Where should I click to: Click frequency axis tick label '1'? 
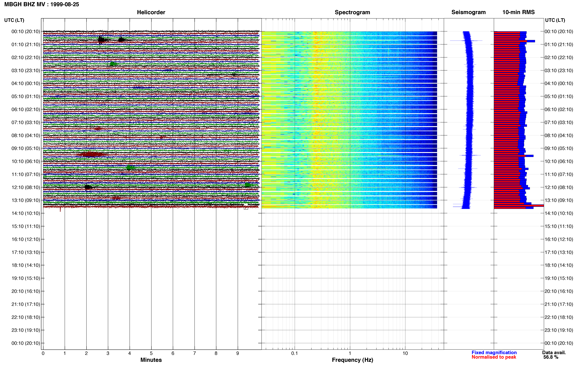point(350,353)
